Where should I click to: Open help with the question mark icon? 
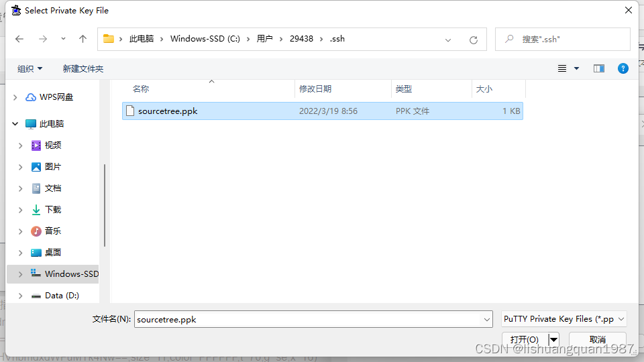pyautogui.click(x=623, y=68)
